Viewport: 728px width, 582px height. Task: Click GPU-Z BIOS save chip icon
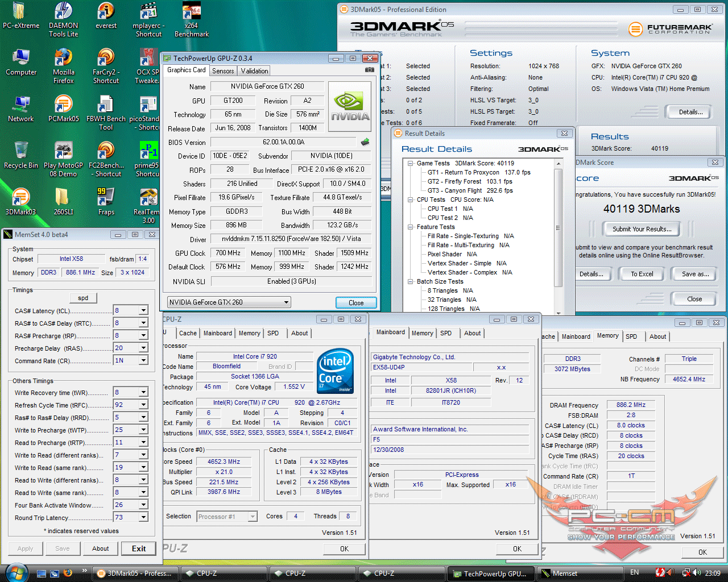(365, 142)
